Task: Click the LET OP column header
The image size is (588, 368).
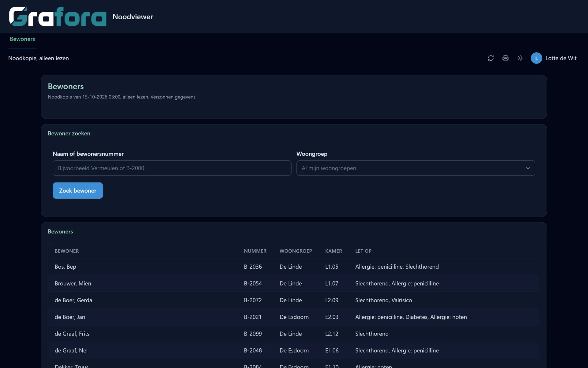Action: [363, 251]
